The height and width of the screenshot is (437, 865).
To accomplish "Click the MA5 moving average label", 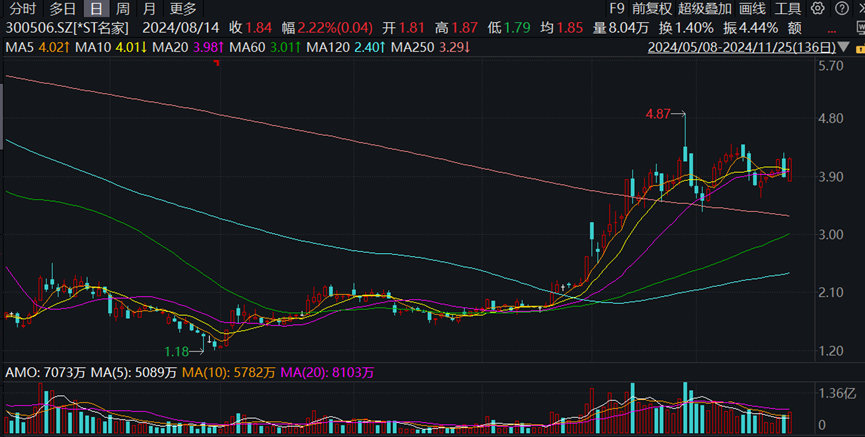I will tap(19, 47).
